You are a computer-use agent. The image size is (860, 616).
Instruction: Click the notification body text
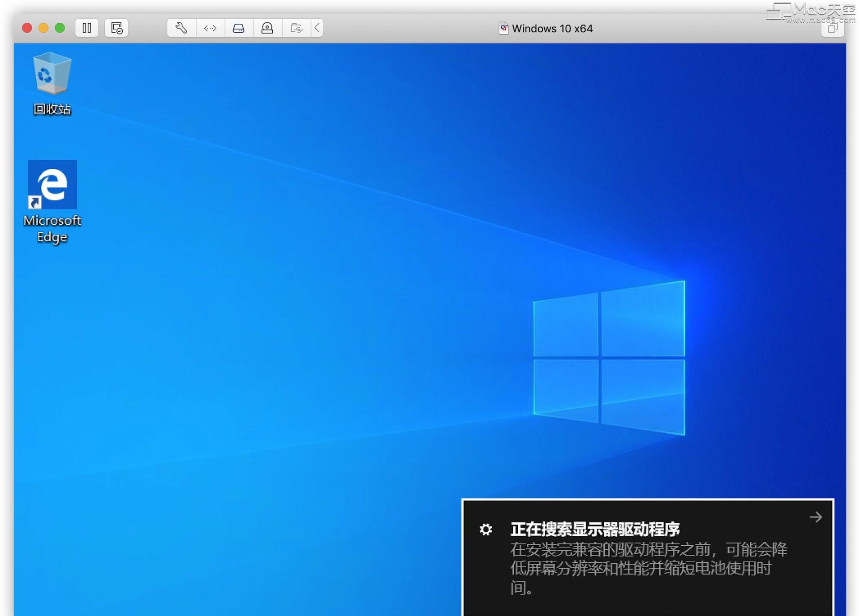[649, 569]
